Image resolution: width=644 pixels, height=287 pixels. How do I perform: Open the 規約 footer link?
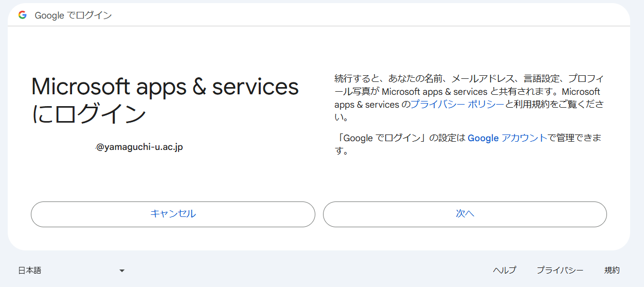(612, 270)
